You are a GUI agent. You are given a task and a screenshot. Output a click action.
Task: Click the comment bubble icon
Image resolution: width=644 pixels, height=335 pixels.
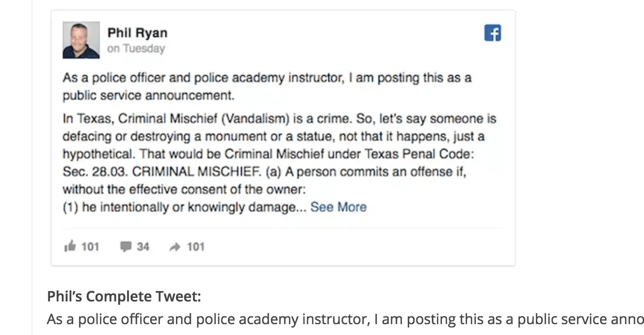point(125,247)
